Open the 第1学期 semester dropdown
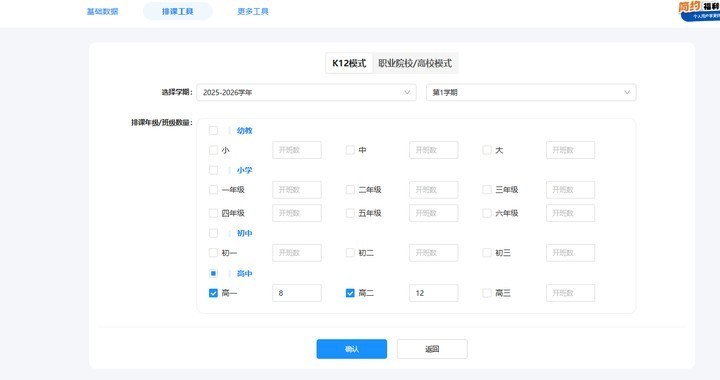This screenshot has width=720, height=380. [531, 92]
